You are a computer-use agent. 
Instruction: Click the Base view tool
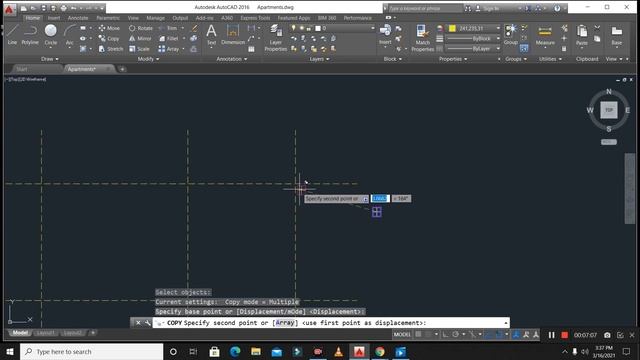(616, 35)
